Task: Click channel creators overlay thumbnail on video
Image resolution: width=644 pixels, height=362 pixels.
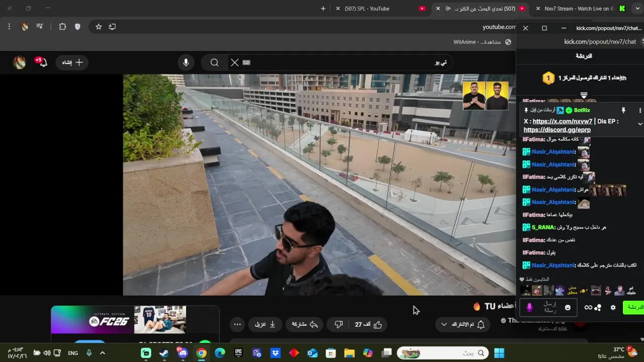Action: [486, 96]
